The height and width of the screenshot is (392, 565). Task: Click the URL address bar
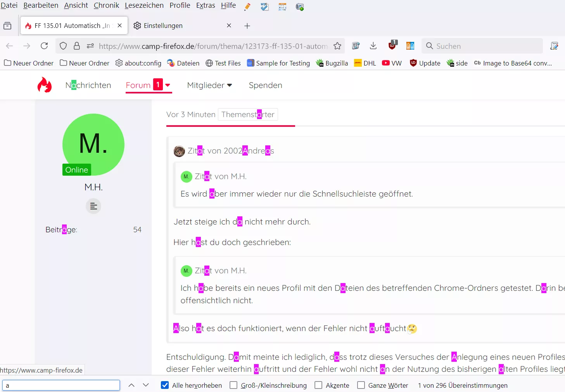[213, 46]
